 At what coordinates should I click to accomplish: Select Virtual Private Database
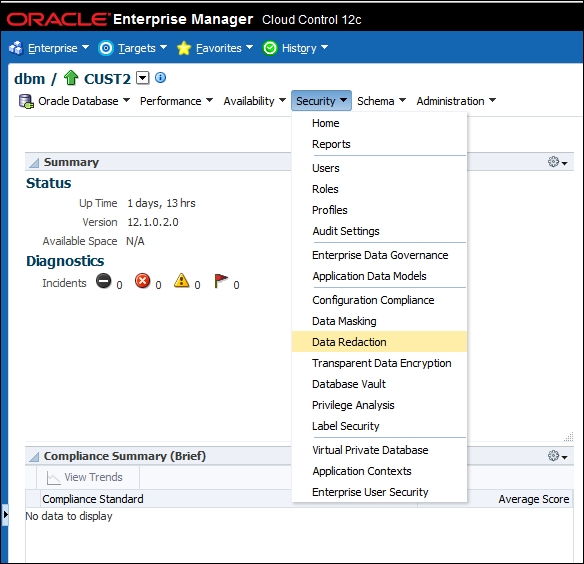(380, 450)
